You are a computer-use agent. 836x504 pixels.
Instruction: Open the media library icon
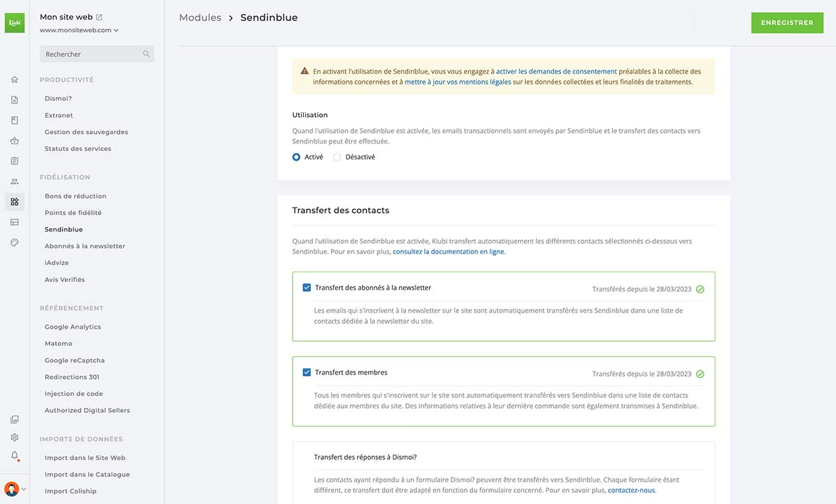click(15, 420)
